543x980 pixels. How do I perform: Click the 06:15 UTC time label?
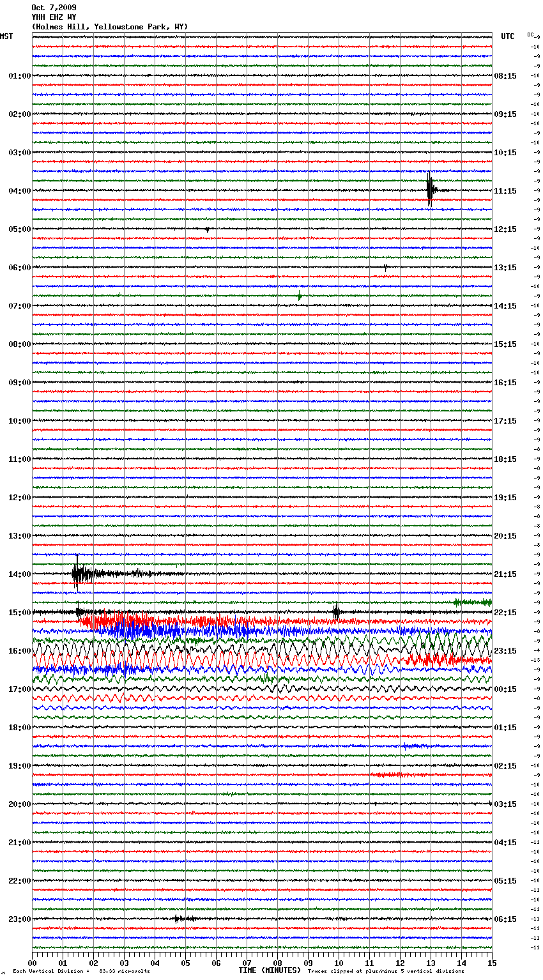pos(505,919)
